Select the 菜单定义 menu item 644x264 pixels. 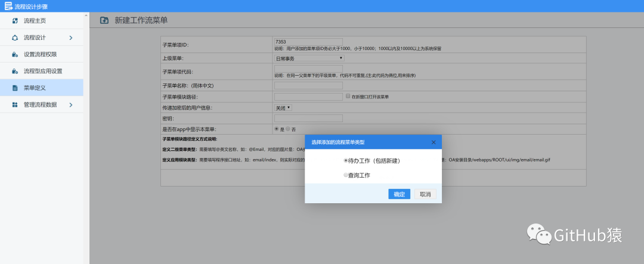(42, 88)
